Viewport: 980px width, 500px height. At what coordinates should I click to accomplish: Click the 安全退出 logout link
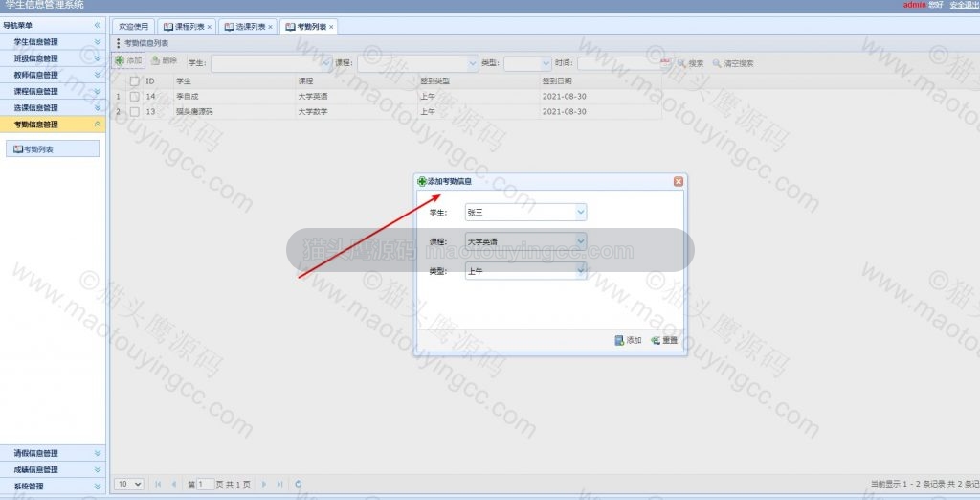tap(965, 5)
